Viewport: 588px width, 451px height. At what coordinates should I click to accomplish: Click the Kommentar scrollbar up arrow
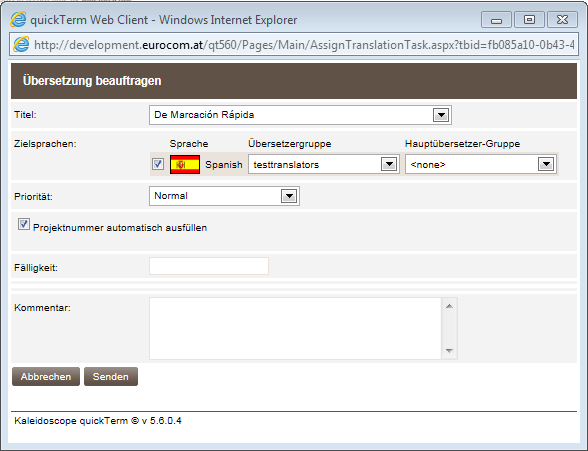pyautogui.click(x=449, y=306)
